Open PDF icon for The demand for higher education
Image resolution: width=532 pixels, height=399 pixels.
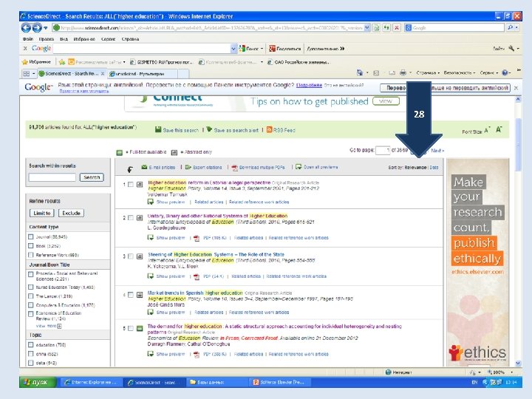(196, 354)
